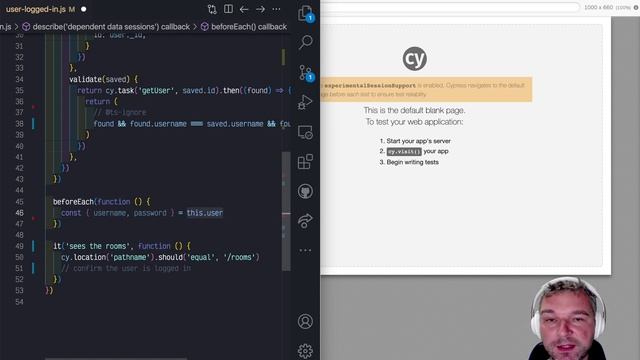Click the editor vertical scrollbar
The height and width of the screenshot is (360, 640).
286,211
